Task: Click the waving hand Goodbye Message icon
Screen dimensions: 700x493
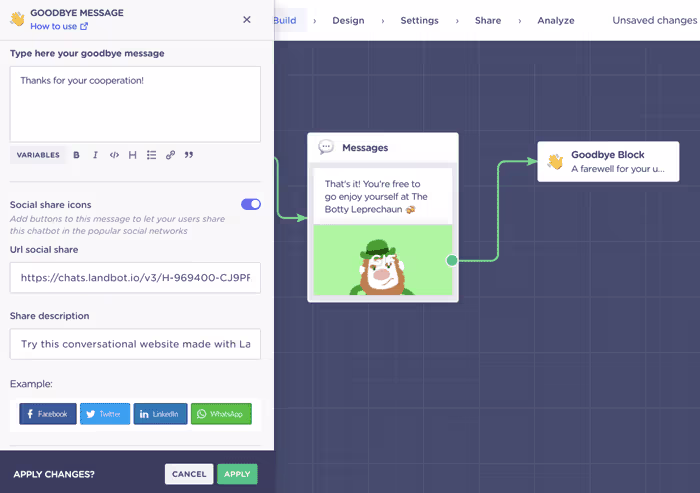Action: (x=17, y=19)
